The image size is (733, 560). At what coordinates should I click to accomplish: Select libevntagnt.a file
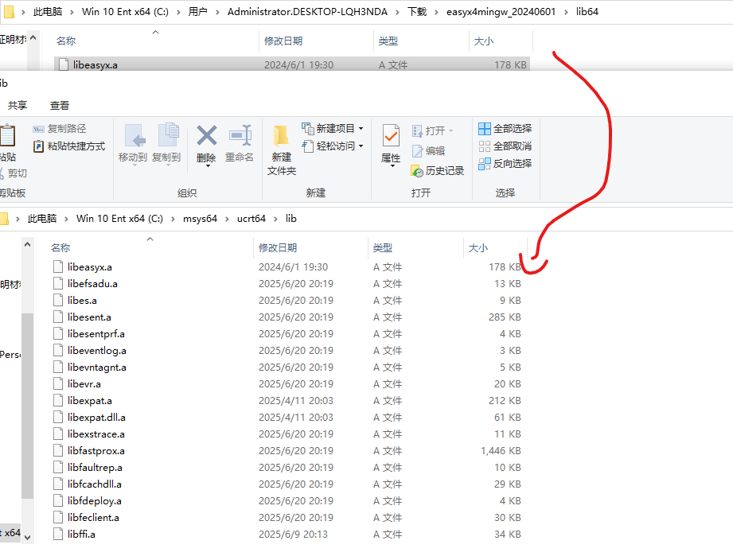tap(97, 367)
